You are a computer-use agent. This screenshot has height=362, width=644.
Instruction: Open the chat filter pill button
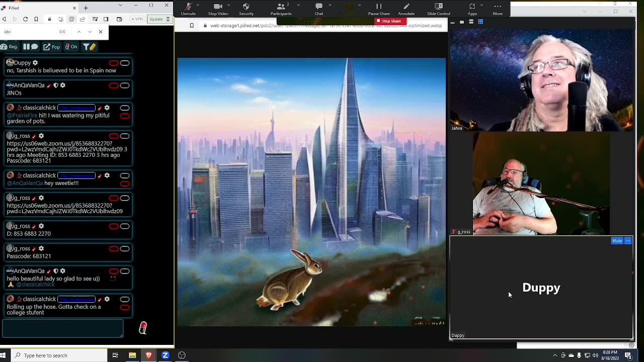89,47
